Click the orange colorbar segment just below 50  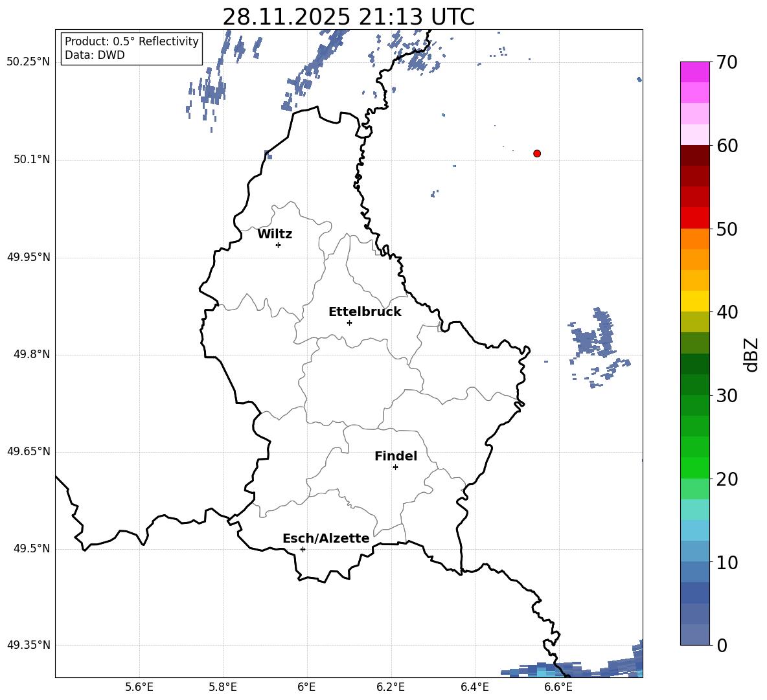tap(695, 239)
